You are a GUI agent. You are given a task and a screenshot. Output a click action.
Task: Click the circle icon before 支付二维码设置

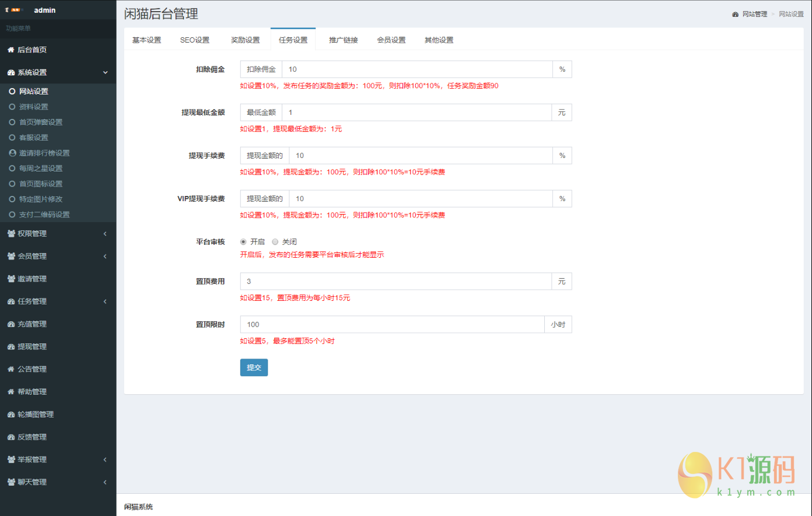point(12,215)
